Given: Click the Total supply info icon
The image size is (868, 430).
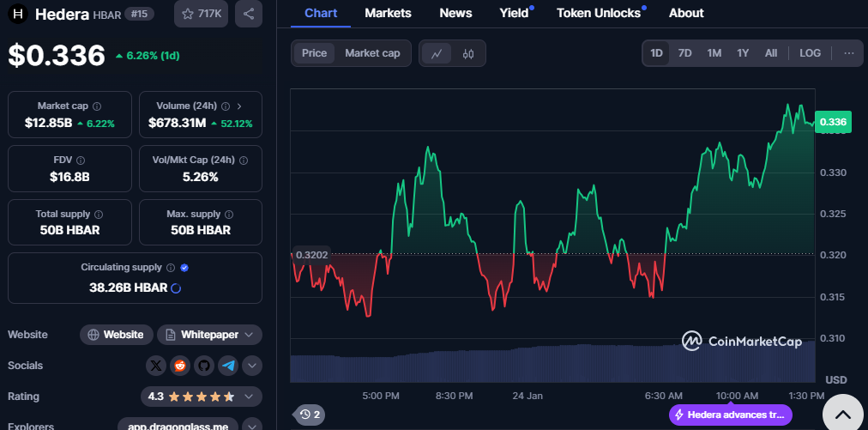Looking at the screenshot, I should [x=99, y=214].
